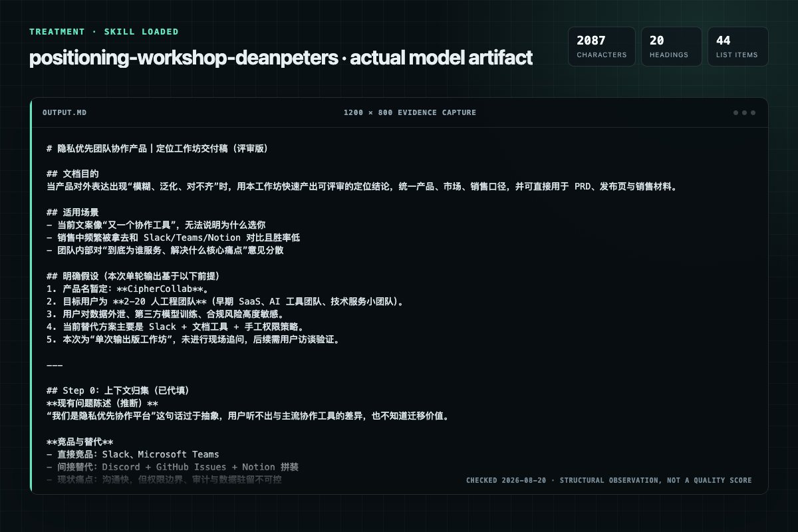Click the '---' horizontal rule markdown line

(55, 365)
